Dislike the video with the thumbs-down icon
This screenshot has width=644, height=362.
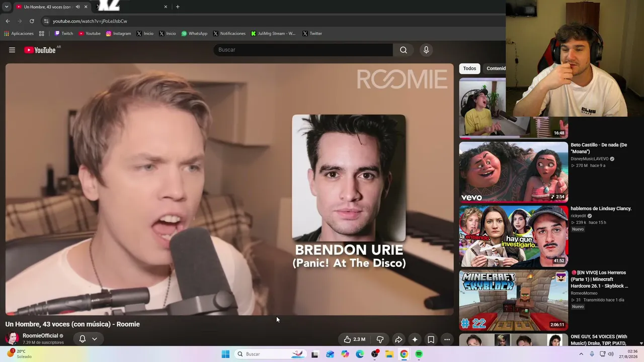coord(380,339)
